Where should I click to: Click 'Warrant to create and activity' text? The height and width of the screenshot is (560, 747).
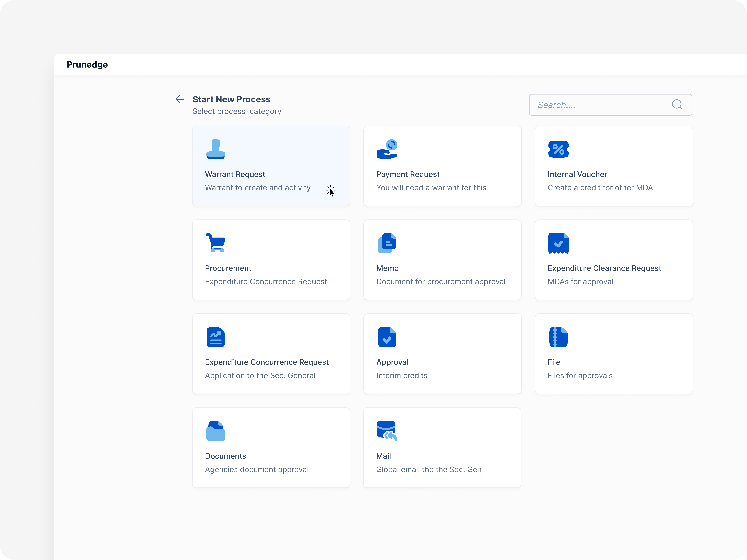[x=258, y=188]
